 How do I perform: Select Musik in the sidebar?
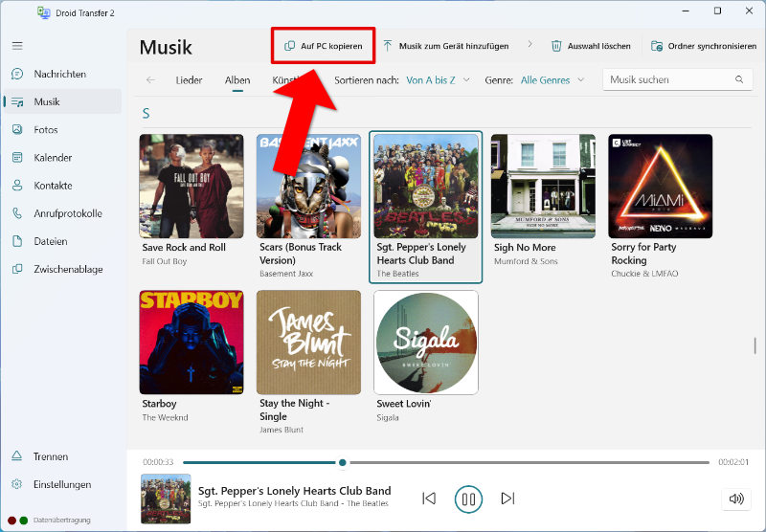click(x=62, y=101)
